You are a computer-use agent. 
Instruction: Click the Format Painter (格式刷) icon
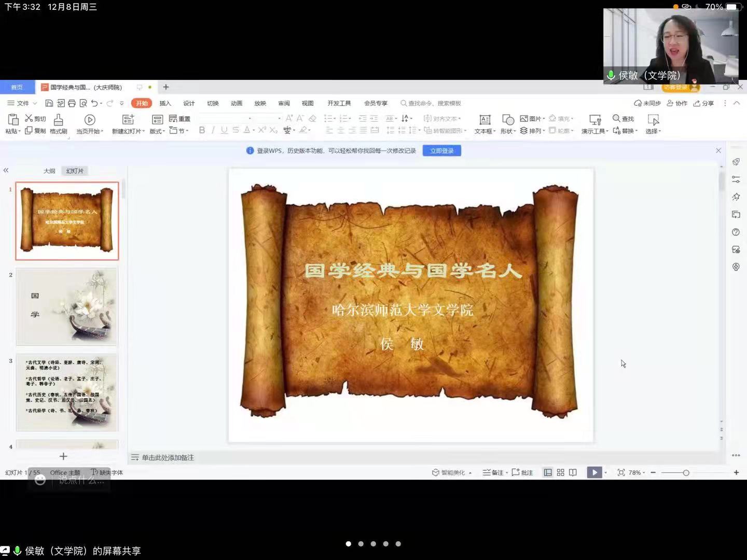coord(58,120)
